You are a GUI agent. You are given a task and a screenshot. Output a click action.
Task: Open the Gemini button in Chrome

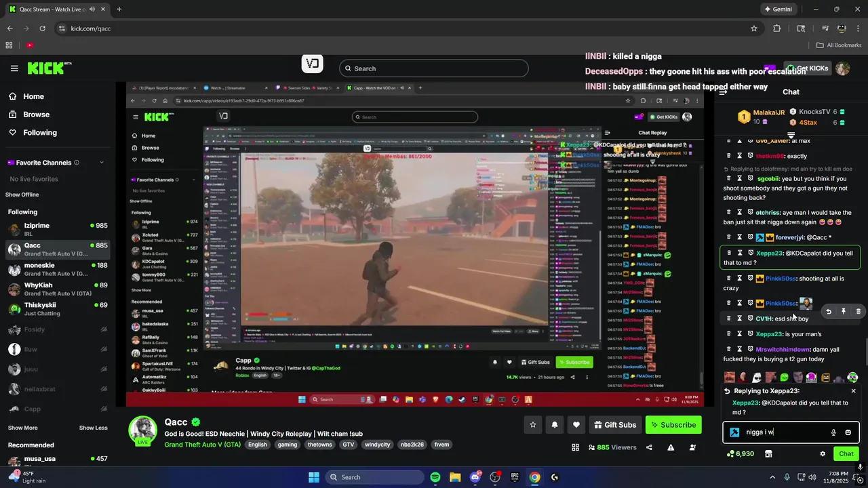tap(778, 9)
